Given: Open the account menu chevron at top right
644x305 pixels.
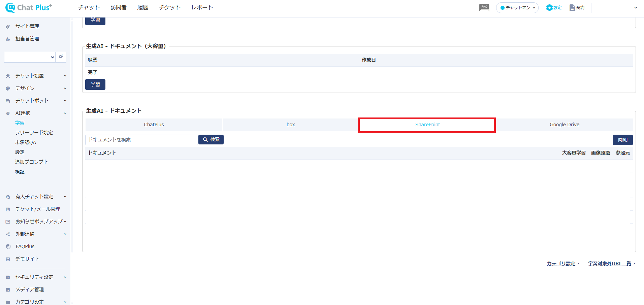Looking at the screenshot, I should (x=636, y=8).
